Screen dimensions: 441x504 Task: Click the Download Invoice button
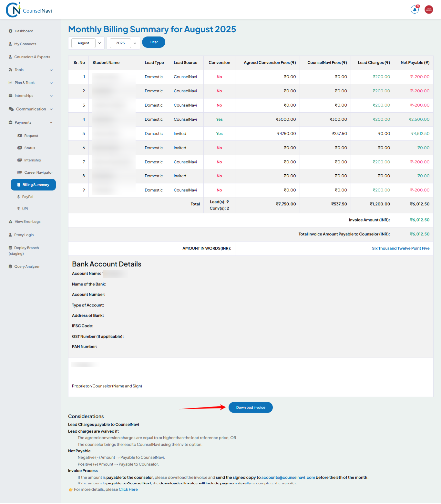click(251, 407)
